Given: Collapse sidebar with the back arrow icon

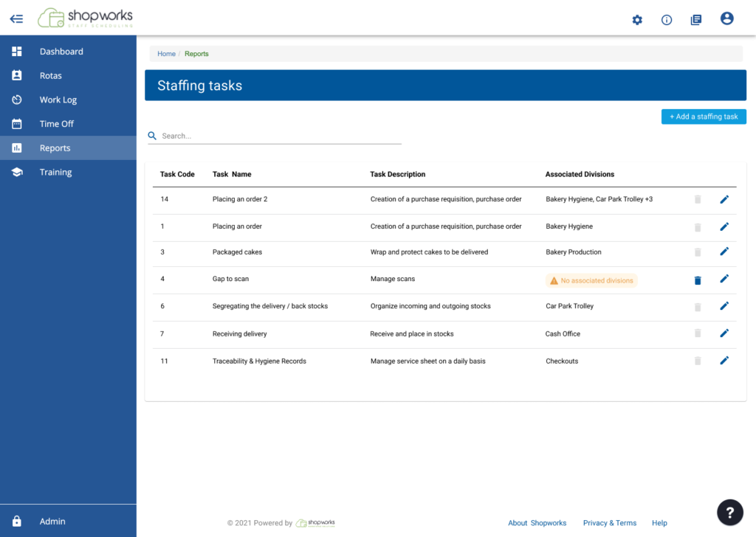Looking at the screenshot, I should (x=16, y=19).
